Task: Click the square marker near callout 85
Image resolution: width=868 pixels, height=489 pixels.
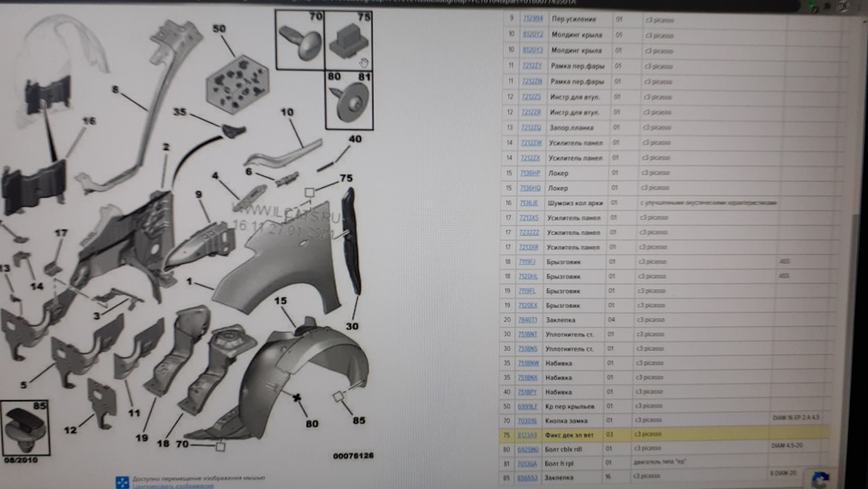Action: pos(337,397)
